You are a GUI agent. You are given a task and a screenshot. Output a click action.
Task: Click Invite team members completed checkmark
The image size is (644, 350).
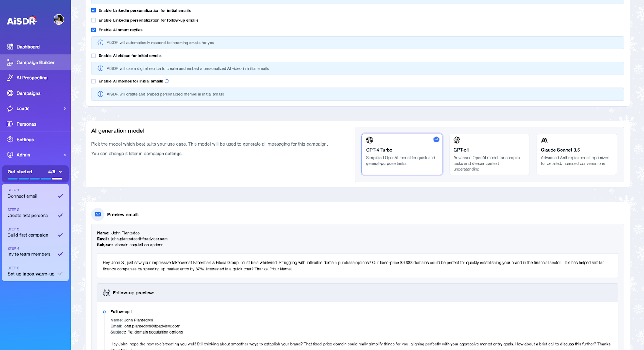60,254
